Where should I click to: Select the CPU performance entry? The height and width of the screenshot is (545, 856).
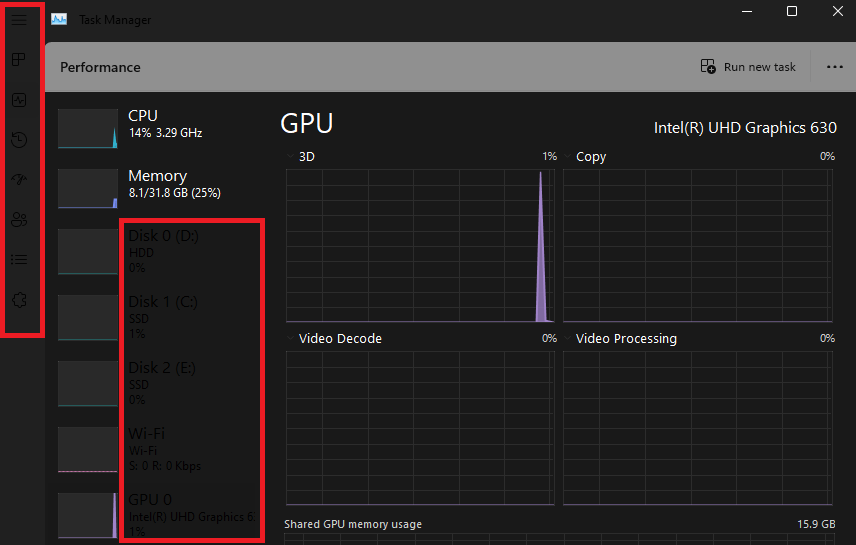158,128
